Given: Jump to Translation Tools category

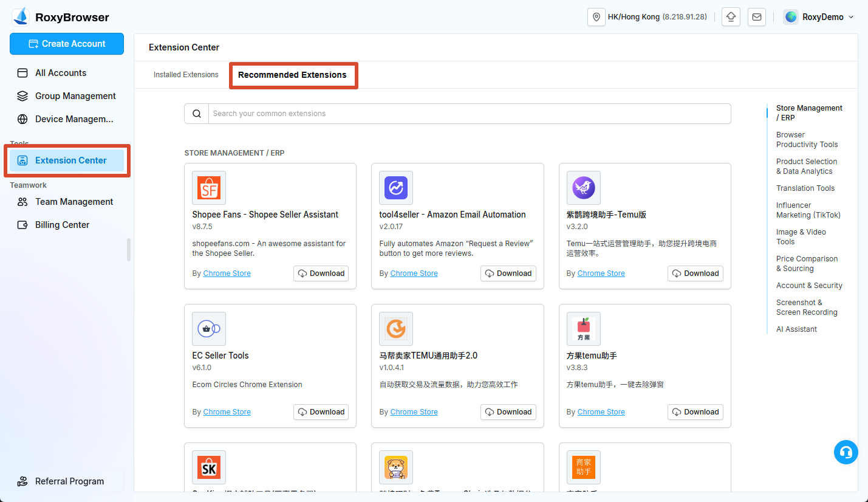Looking at the screenshot, I should click(x=805, y=188).
